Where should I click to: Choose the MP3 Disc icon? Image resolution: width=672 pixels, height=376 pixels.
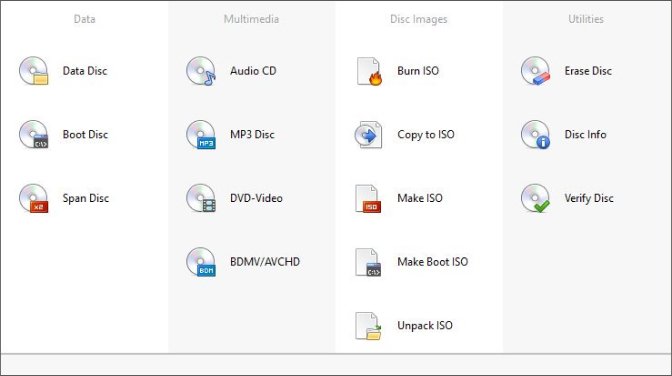[201, 135]
